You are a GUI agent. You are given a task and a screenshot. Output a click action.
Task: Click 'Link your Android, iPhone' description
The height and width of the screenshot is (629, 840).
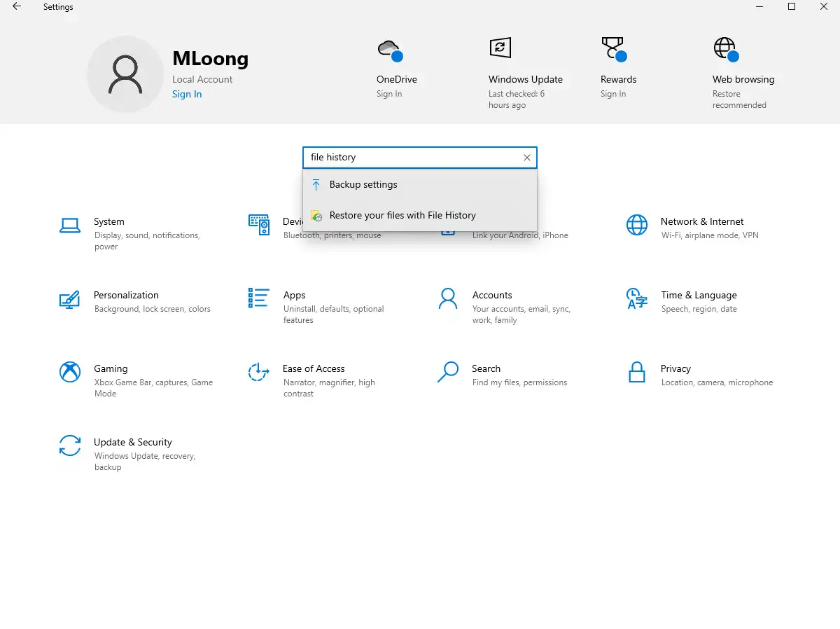(520, 235)
